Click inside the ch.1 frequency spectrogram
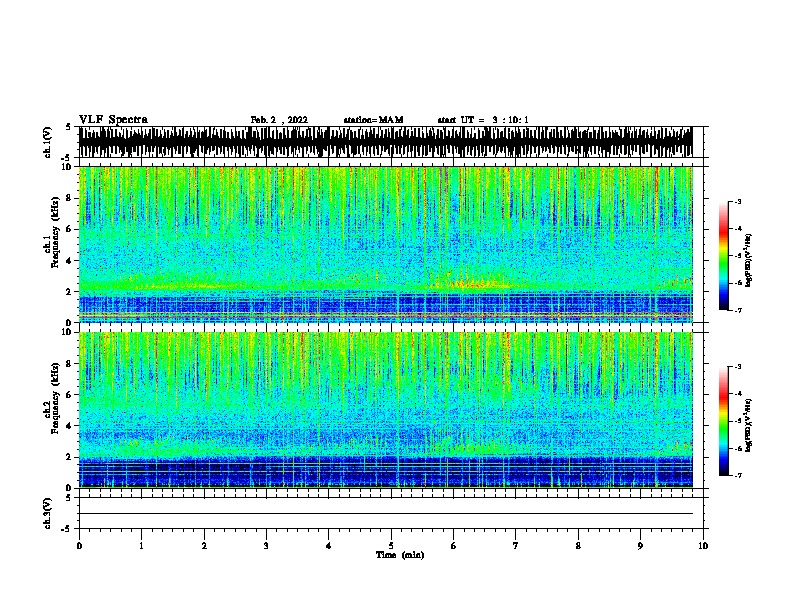Screen dimensions: 792x612 pos(386,244)
